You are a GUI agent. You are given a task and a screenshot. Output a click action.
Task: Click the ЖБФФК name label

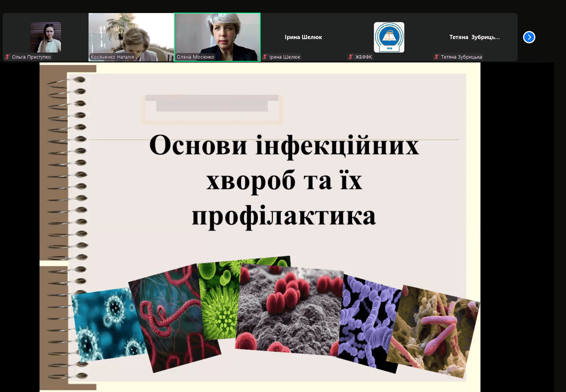pos(364,57)
